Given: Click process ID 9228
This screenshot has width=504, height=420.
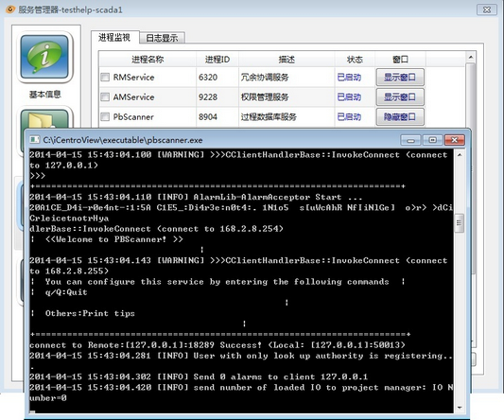Looking at the screenshot, I should pyautogui.click(x=208, y=96).
